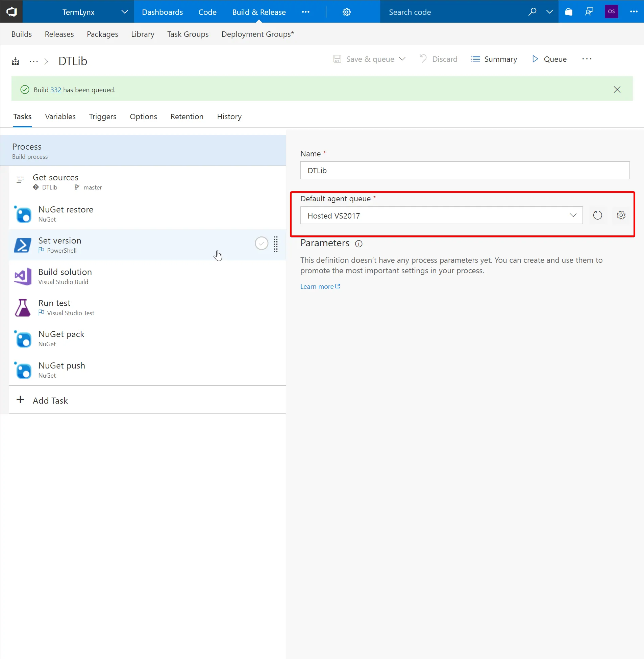Click the Parameters info icon
This screenshot has height=659, width=644.
pos(358,244)
